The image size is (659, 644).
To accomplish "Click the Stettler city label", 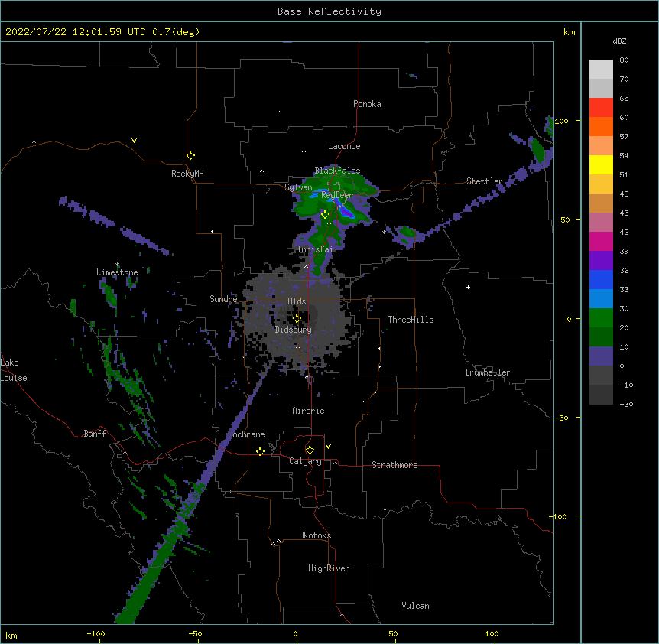I will (485, 181).
